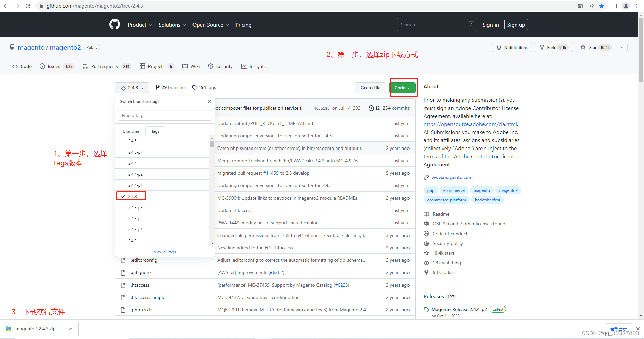Click View all tags link
Screen dimensions: 644x339
tap(165, 252)
